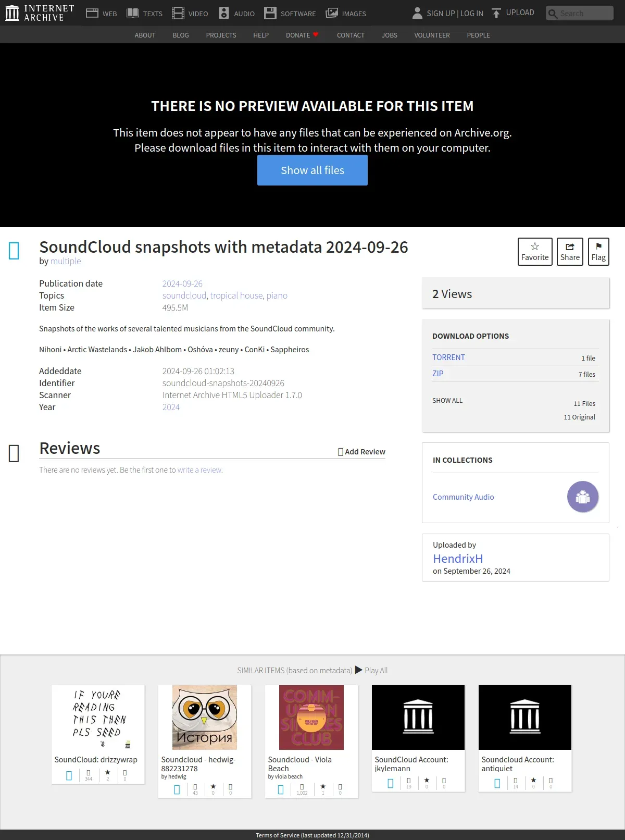Download the TORRENT option
625x840 pixels.
tap(448, 357)
